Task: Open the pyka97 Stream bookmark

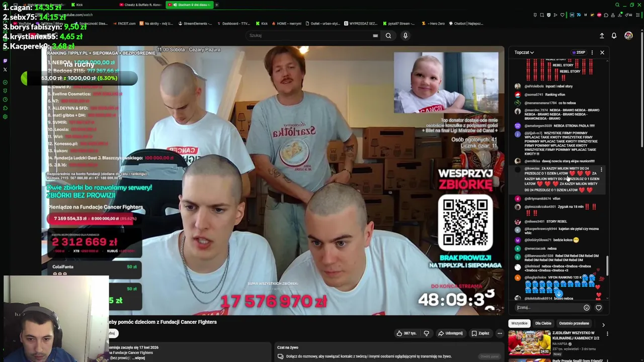Action: point(399,24)
